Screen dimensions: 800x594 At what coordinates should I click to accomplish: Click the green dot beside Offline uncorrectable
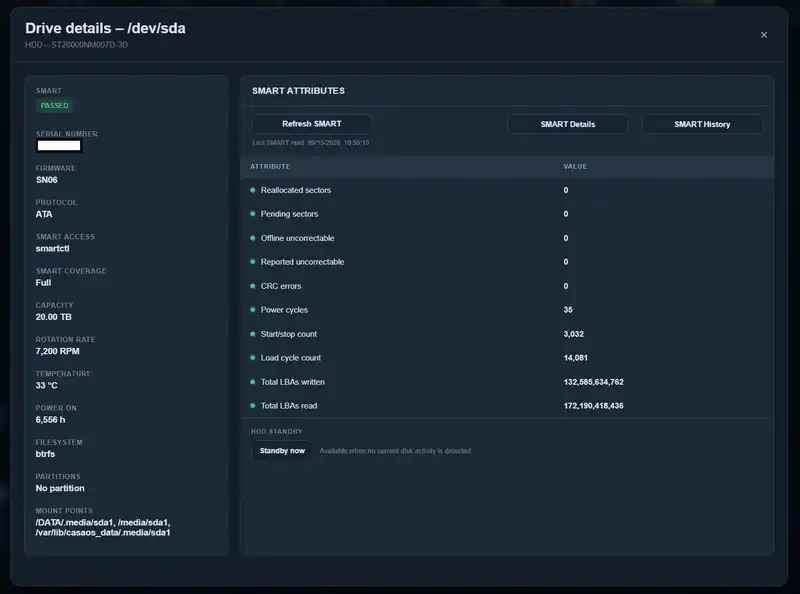253,238
